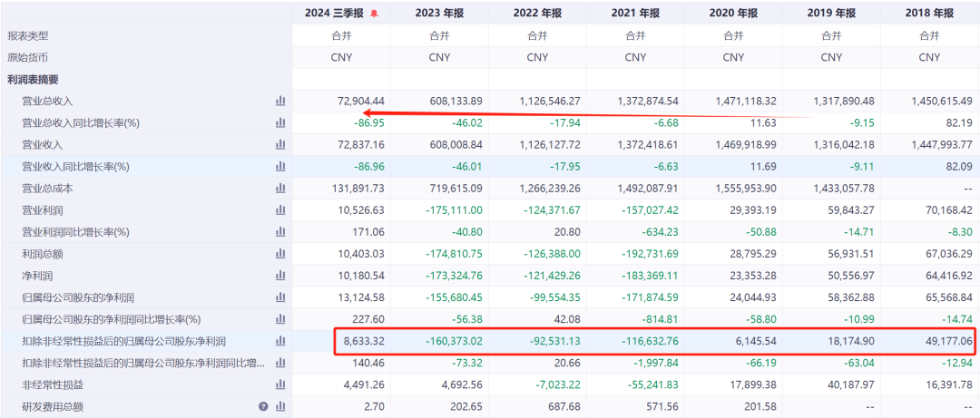Open chart icon for 非经常性损益 row

click(280, 384)
